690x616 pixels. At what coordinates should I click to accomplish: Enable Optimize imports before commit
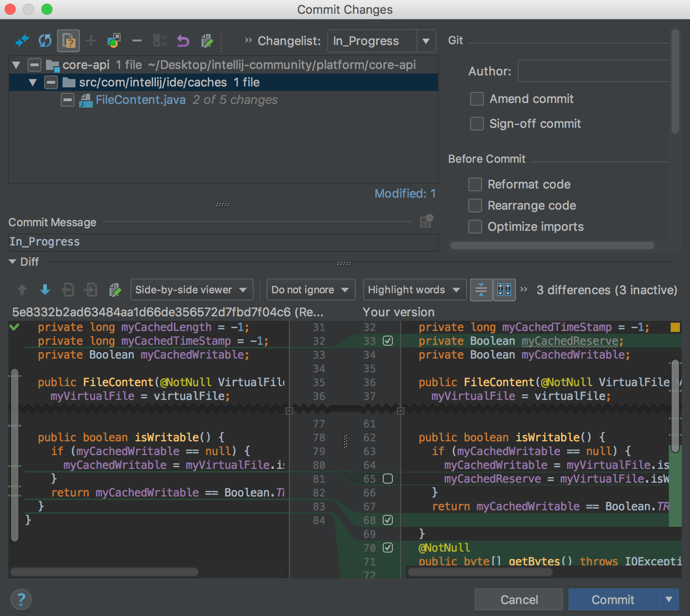tap(475, 227)
